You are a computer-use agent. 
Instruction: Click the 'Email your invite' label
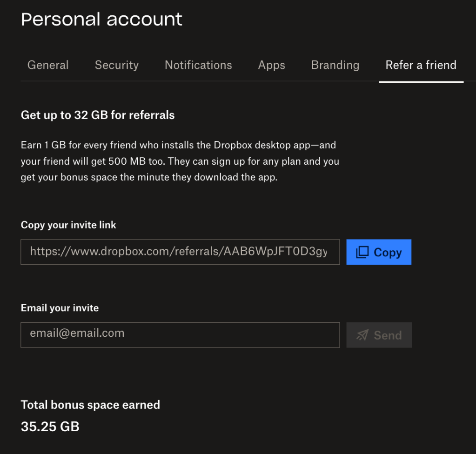coord(60,308)
